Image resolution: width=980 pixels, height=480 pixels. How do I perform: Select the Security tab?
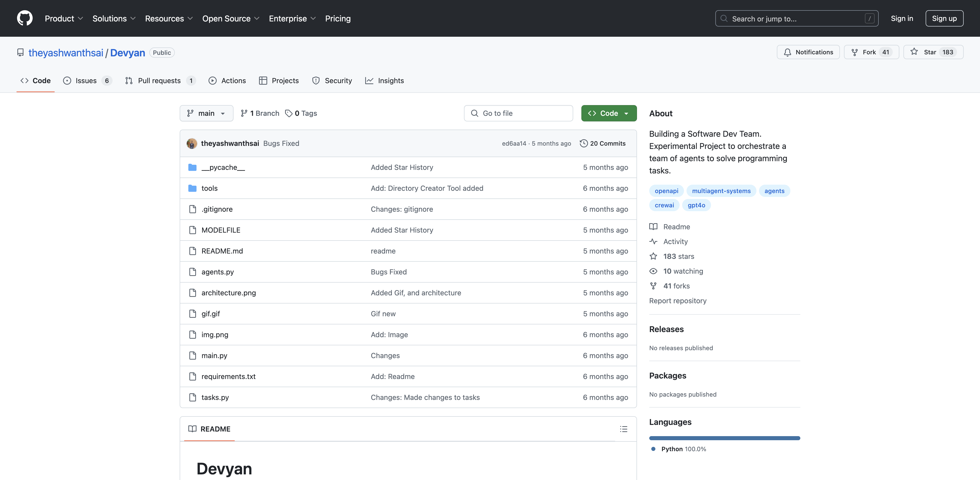click(332, 81)
